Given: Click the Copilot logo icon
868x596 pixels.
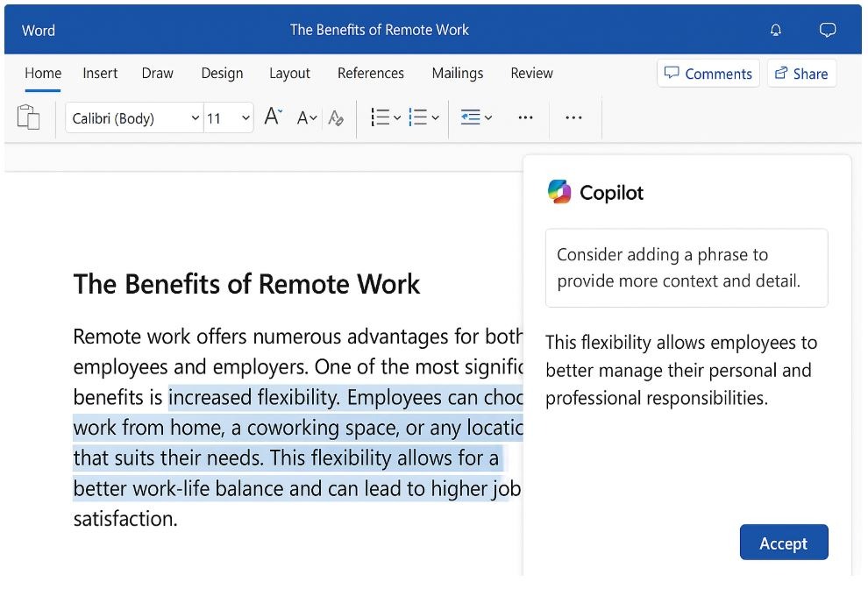Looking at the screenshot, I should click(559, 192).
